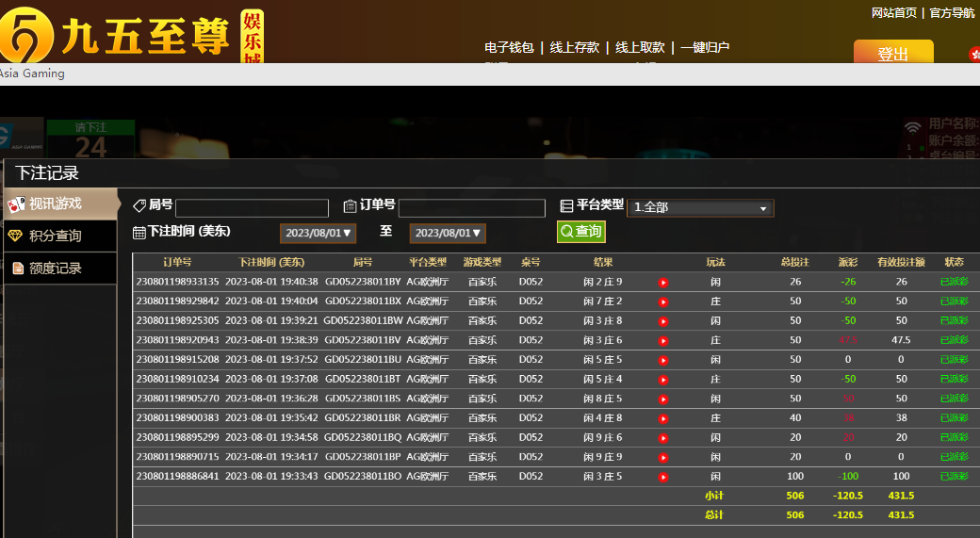Expand the 平台类型 dropdown showing 1.全部
Viewport: 980px width, 538px height.
click(x=700, y=207)
